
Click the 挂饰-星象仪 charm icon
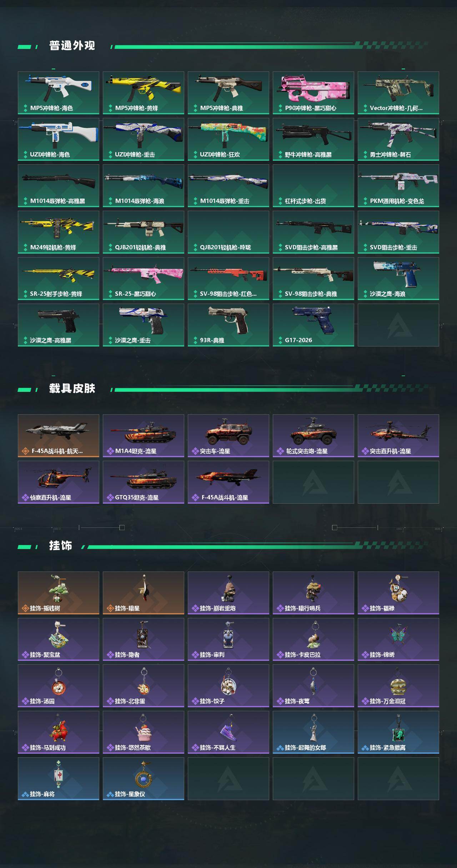click(x=144, y=779)
